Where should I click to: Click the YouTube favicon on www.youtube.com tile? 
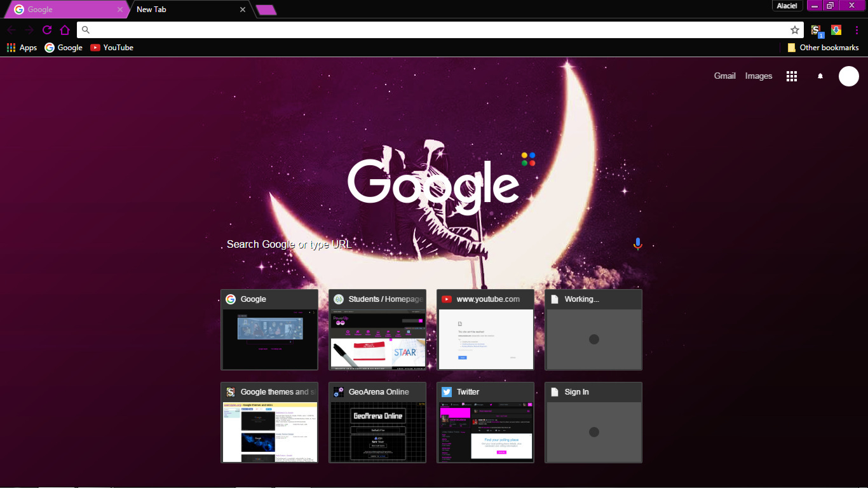[447, 299]
